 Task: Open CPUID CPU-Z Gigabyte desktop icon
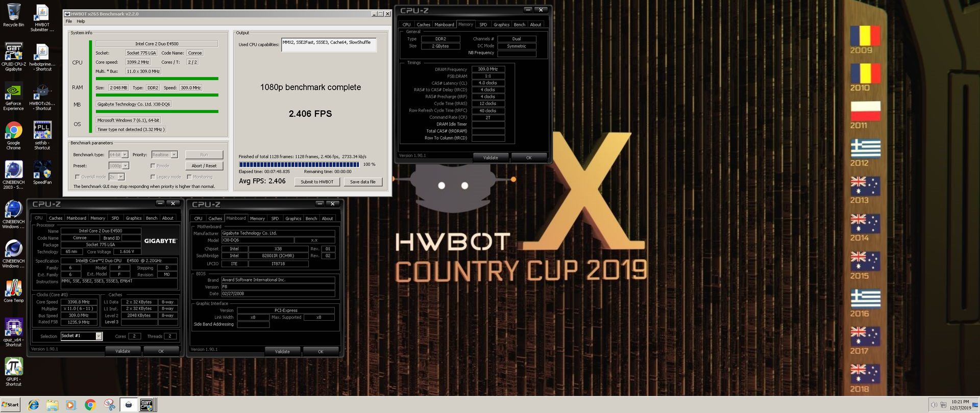pos(14,57)
